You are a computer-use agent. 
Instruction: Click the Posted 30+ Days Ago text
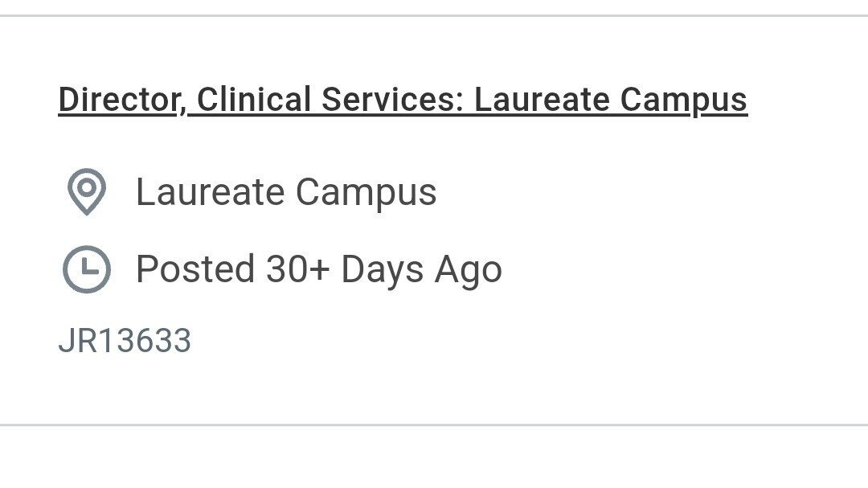[318, 269]
